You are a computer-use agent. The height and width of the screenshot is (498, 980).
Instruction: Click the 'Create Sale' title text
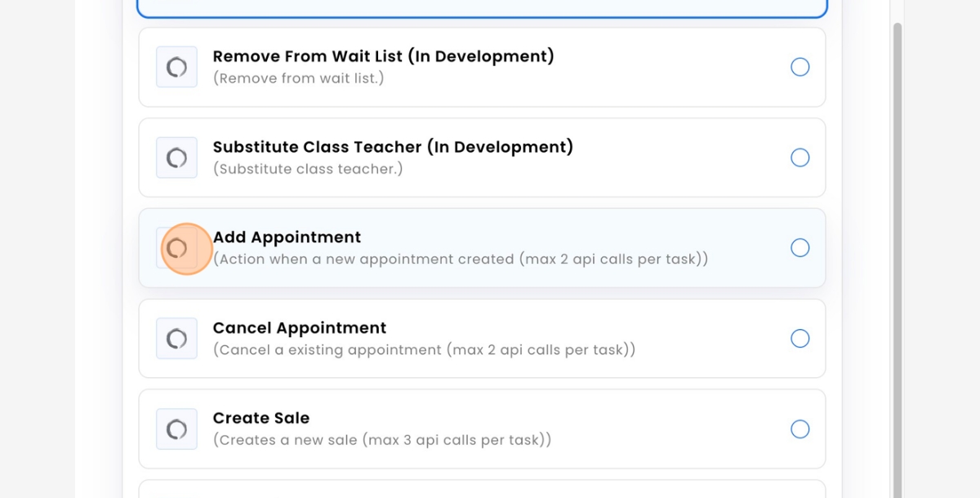[x=261, y=418]
